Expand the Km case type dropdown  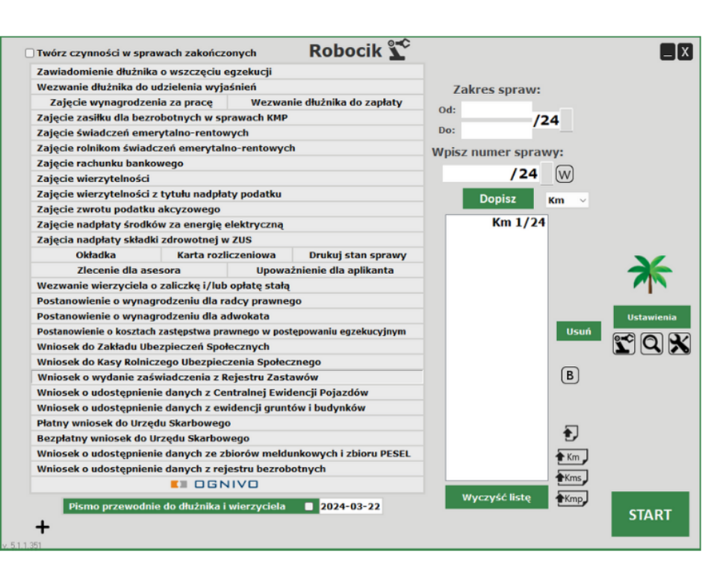[x=568, y=200]
